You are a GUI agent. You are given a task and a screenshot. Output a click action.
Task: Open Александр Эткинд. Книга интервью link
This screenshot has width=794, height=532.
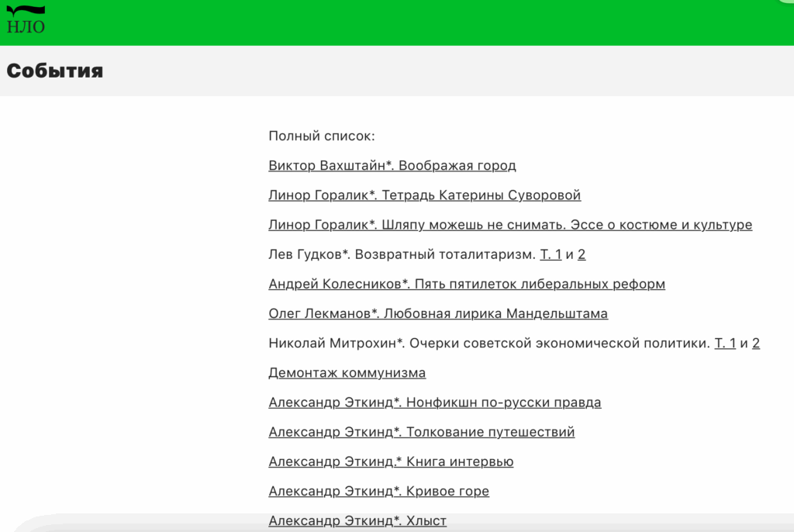(x=391, y=462)
